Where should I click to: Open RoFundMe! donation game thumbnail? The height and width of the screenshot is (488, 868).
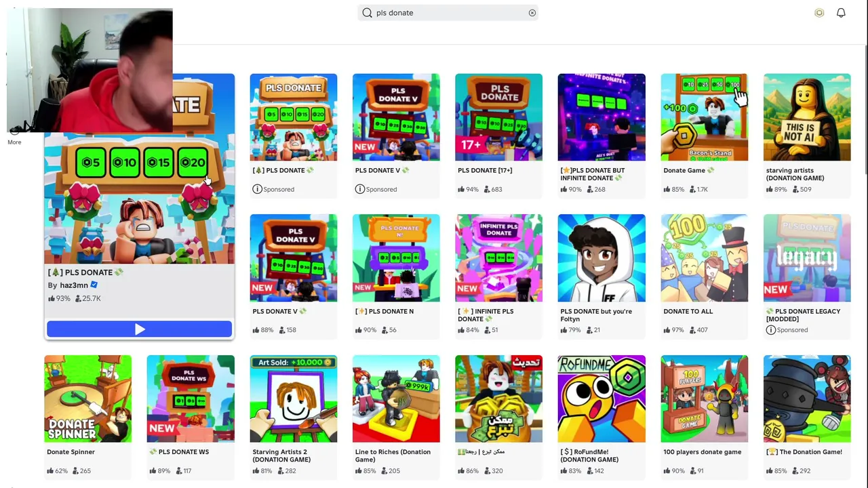601,399
